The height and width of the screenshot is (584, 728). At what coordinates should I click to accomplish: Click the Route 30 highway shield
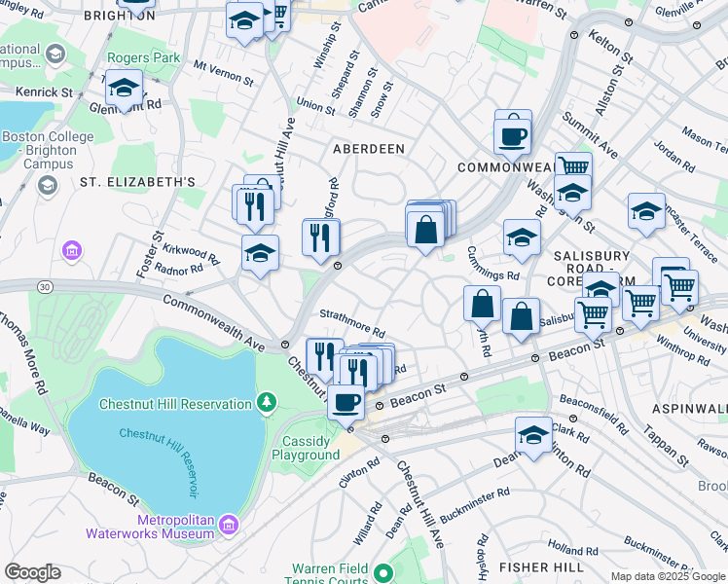45,287
